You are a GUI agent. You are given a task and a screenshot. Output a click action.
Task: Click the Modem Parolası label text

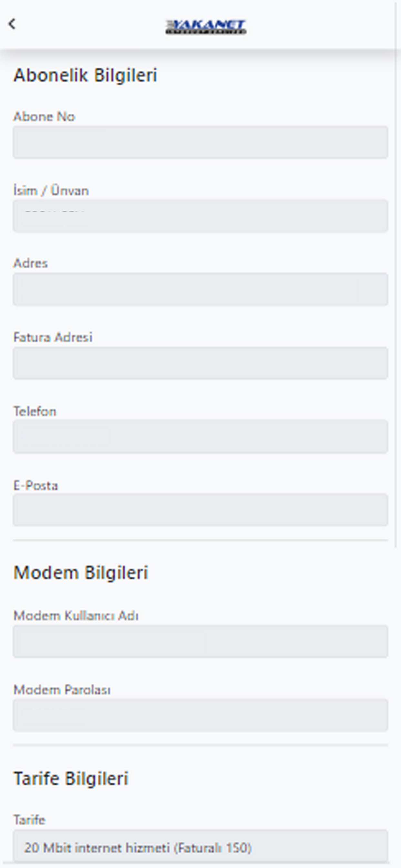[62, 690]
